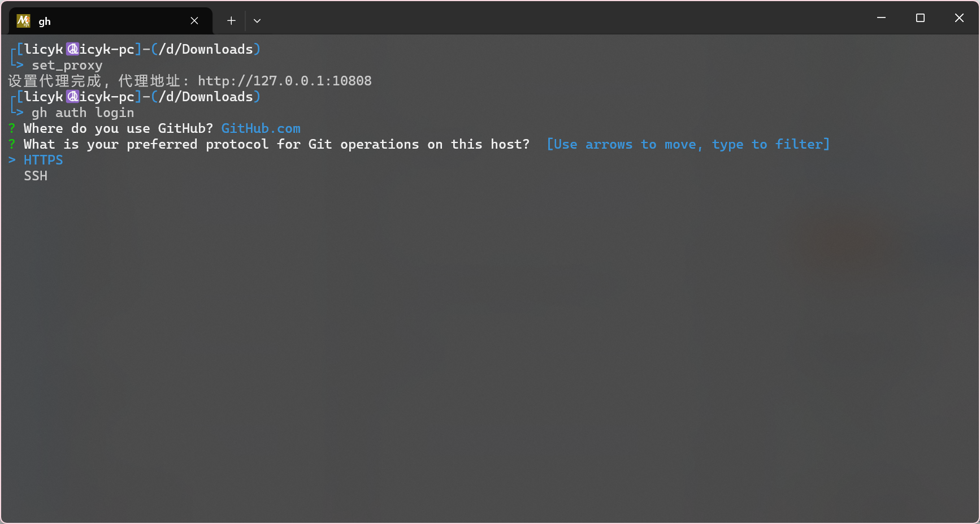
Task: Close the gh terminal tab
Action: pos(194,21)
